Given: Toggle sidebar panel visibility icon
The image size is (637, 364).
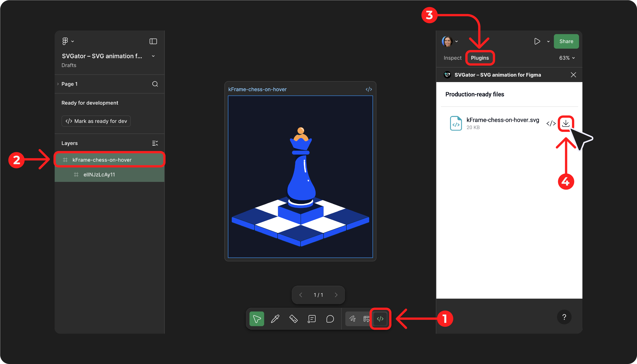Looking at the screenshot, I should click(153, 41).
